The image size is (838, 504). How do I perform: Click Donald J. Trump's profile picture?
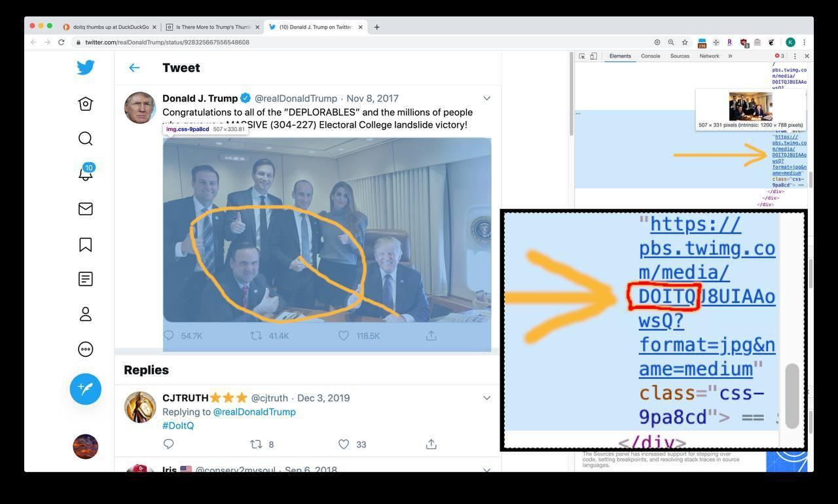pos(140,108)
